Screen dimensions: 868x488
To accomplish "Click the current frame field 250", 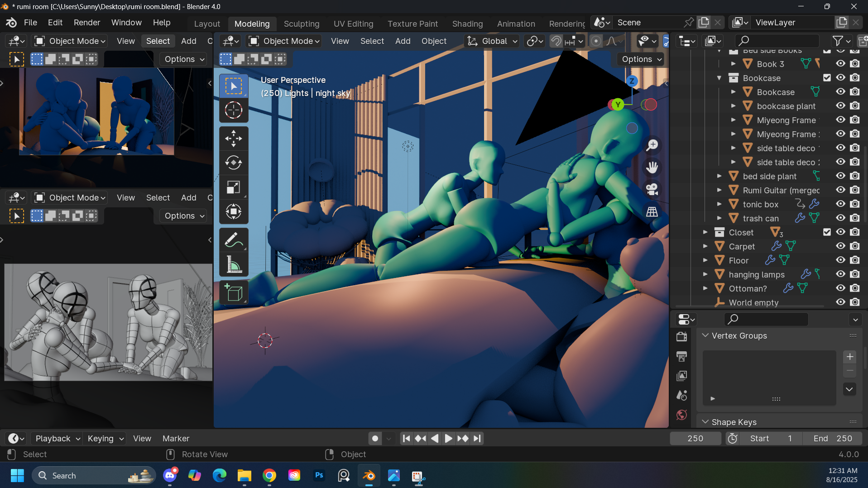I will (695, 438).
